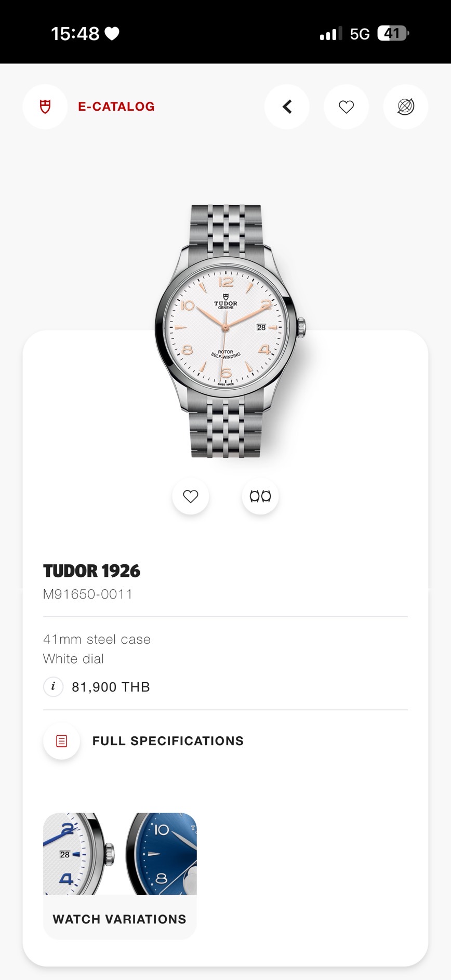Expand FULL SPECIFICATIONS section
The width and height of the screenshot is (451, 980).
[x=168, y=741]
